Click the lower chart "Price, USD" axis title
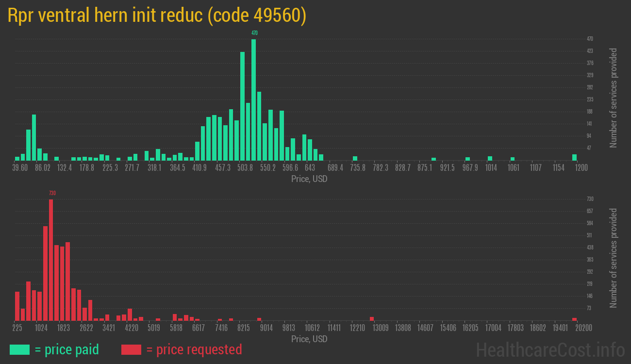This screenshot has width=631, height=364. pos(309,339)
